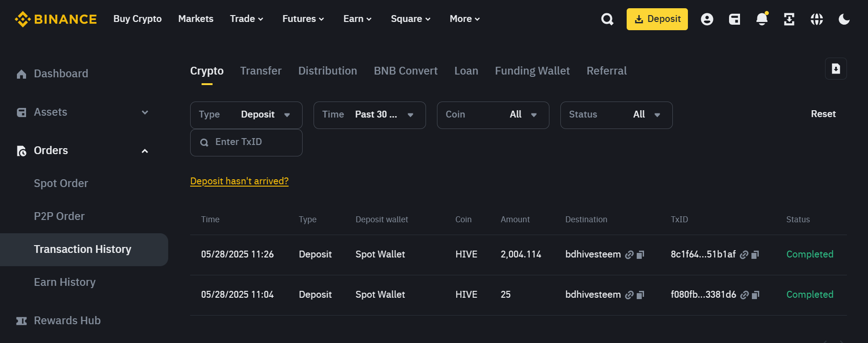Screen dimensions: 868x343
Task: Switch to the Funding Wallet tab
Action: pyautogui.click(x=533, y=71)
